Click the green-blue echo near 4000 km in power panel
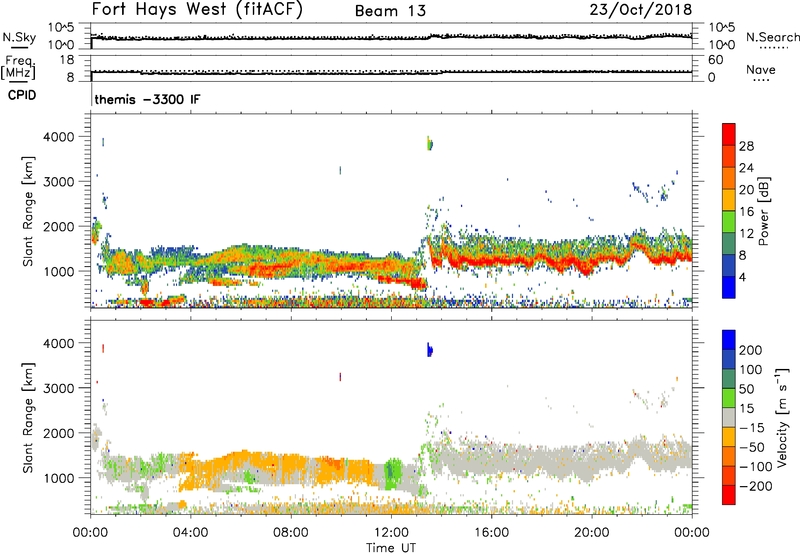This screenshot has height=554, width=800. click(430, 144)
